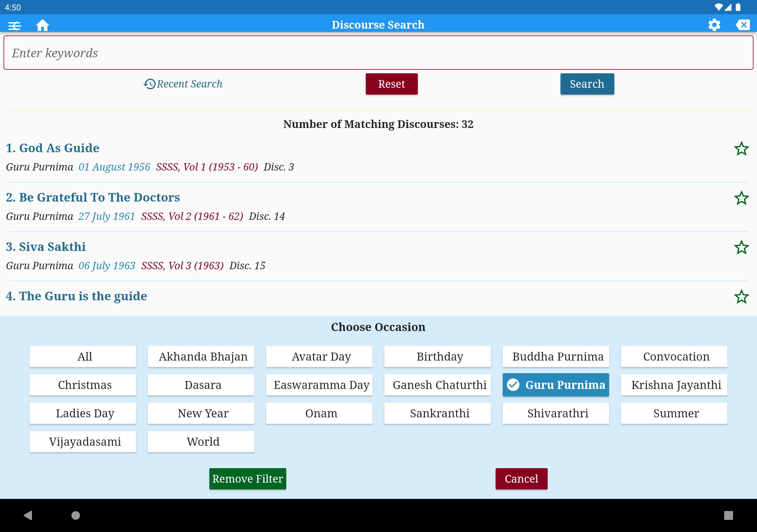Image resolution: width=757 pixels, height=532 pixels.
Task: Click SSSS, Vol 1 (1953 - 60) text
Action: point(207,167)
